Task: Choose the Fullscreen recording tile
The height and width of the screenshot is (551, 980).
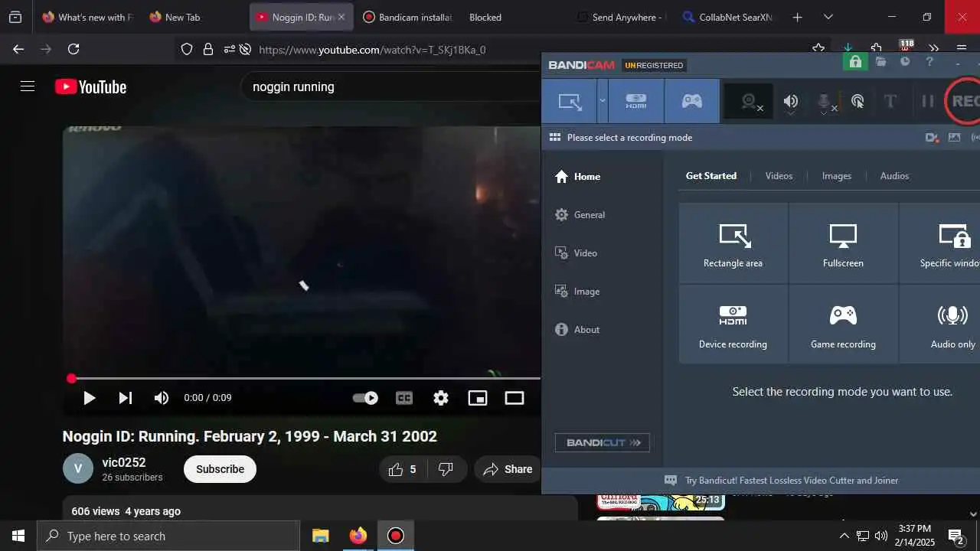Action: tap(843, 243)
